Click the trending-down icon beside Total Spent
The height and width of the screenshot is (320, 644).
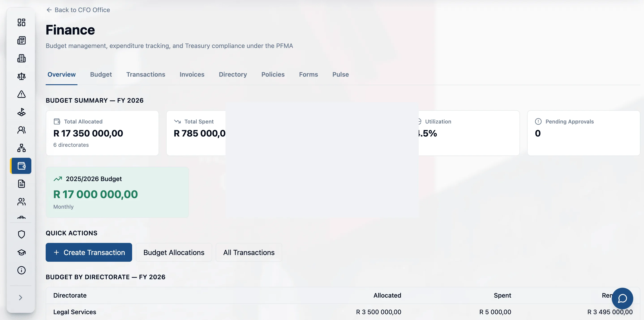177,122
